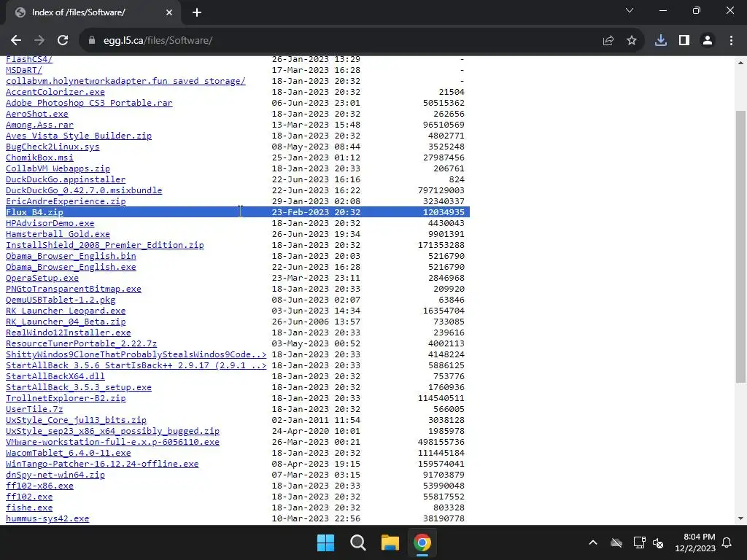
Task: Reload the current page
Action: click(x=63, y=41)
